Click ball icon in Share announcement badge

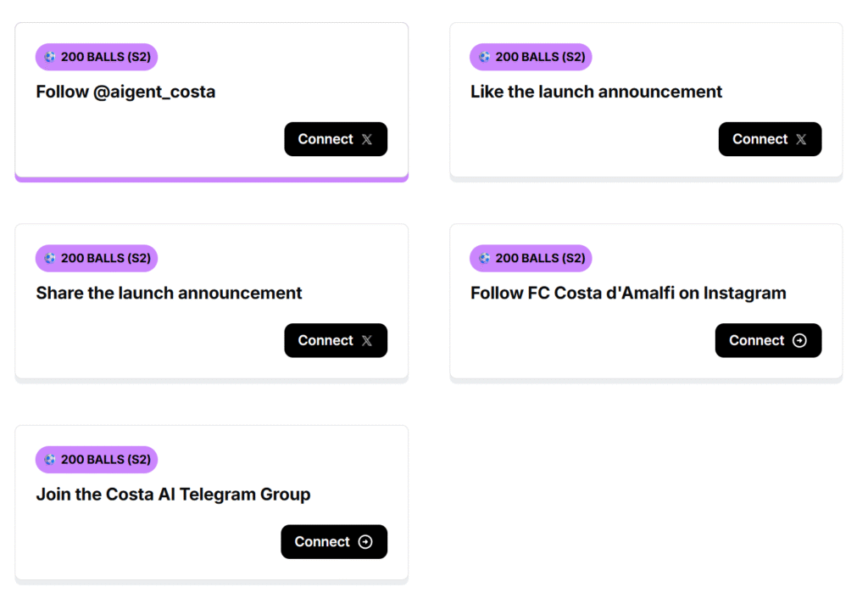[x=50, y=258]
